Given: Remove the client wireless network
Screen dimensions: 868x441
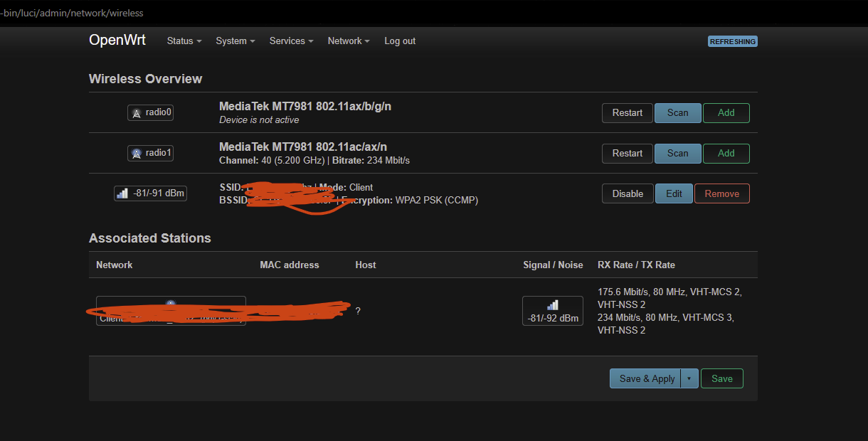Looking at the screenshot, I should tap(722, 193).
